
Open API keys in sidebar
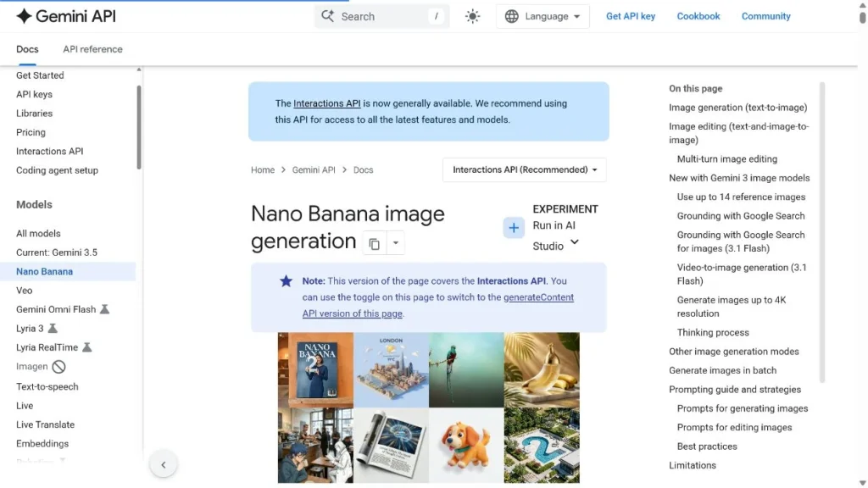point(34,94)
